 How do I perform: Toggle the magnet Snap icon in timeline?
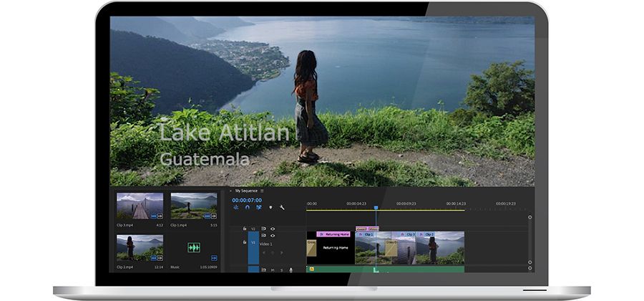[x=247, y=207]
